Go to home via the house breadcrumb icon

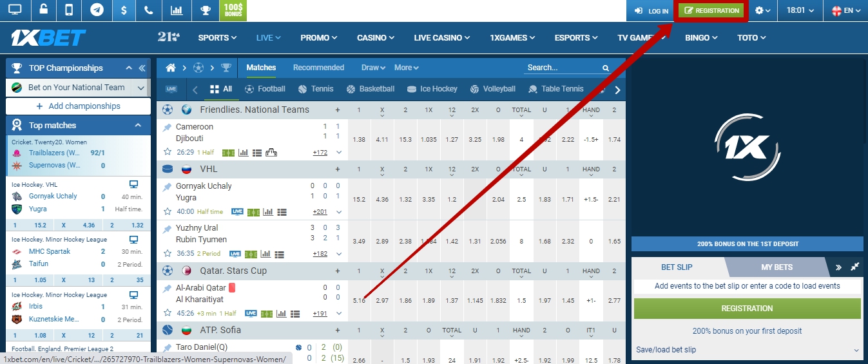click(171, 68)
